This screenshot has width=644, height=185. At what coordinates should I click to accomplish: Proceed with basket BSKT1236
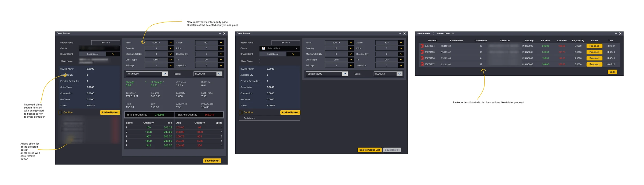click(594, 58)
